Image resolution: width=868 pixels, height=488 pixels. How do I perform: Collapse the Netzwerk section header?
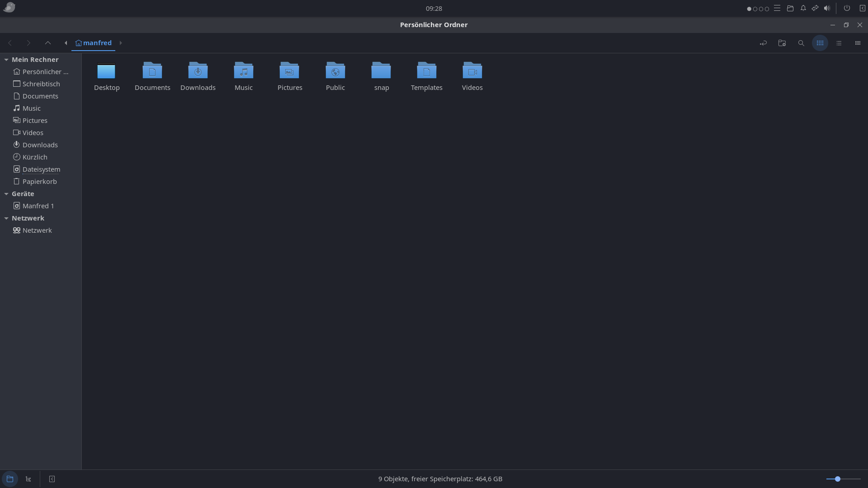point(6,218)
